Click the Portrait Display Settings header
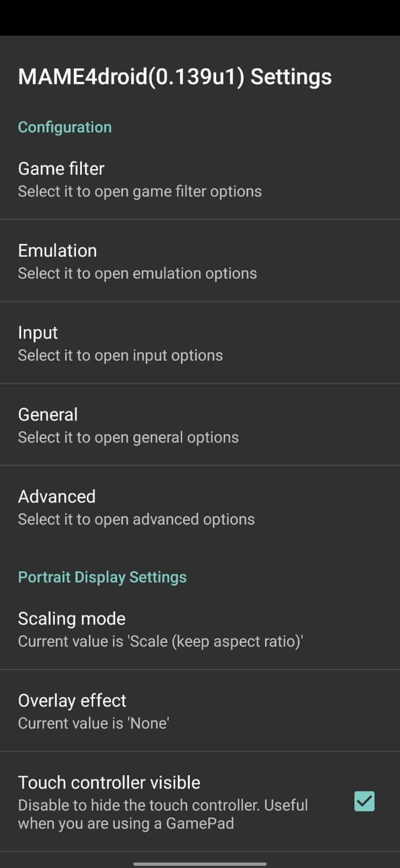 tap(102, 577)
